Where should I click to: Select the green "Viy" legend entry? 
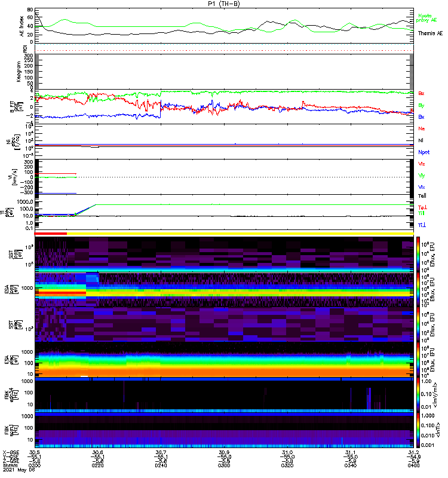422,176
